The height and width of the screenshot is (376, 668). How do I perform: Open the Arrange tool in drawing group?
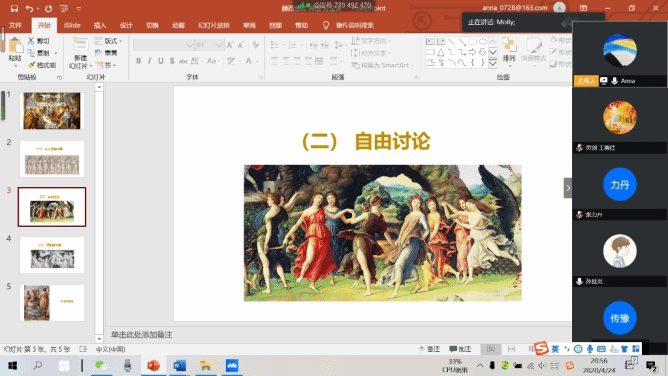pos(509,50)
